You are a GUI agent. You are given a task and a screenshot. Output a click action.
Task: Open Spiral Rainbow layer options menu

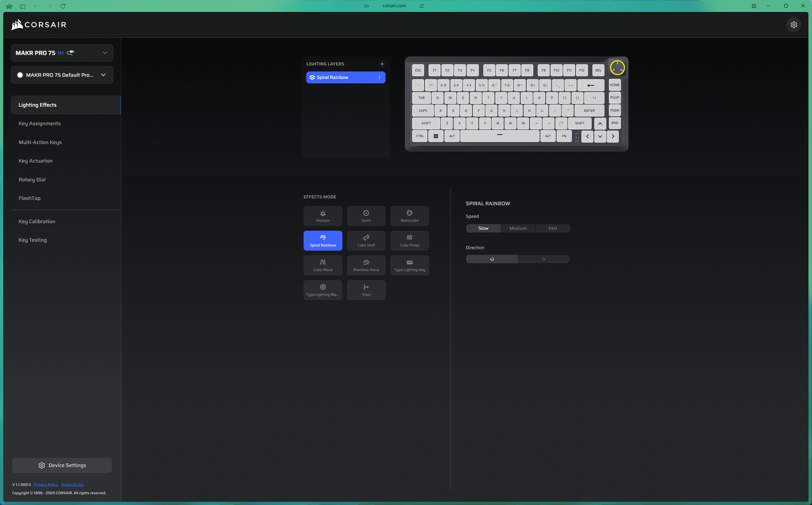pyautogui.click(x=379, y=77)
